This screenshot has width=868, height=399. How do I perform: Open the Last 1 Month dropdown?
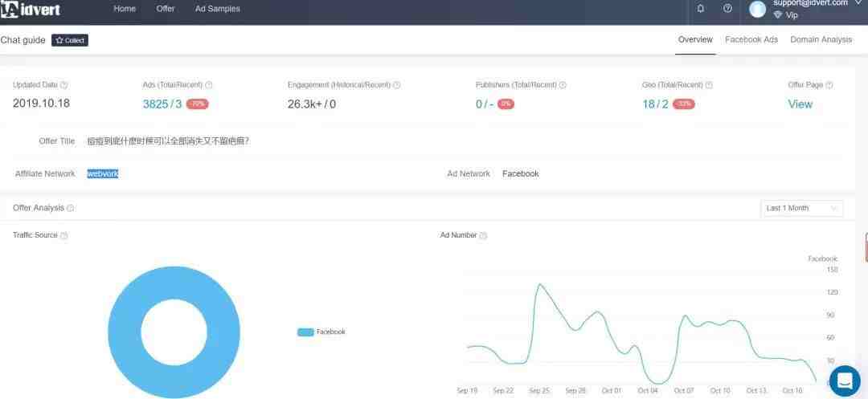[801, 208]
